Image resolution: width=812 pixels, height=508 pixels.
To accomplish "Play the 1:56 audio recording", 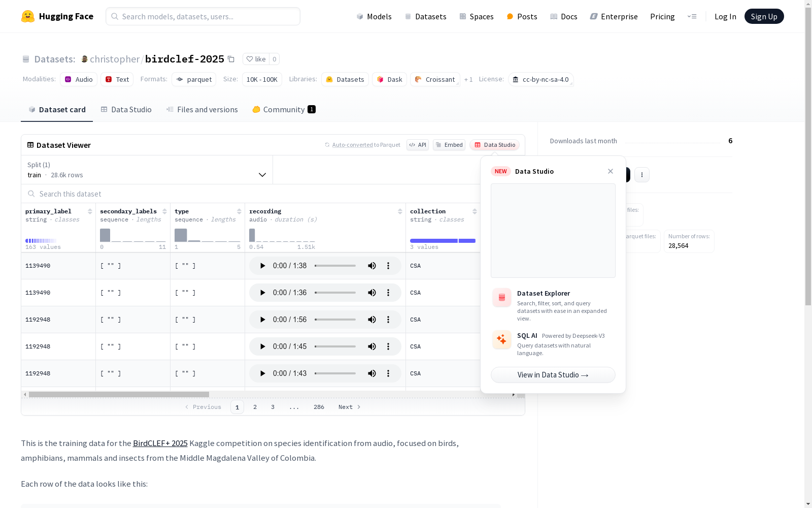I will 262,320.
